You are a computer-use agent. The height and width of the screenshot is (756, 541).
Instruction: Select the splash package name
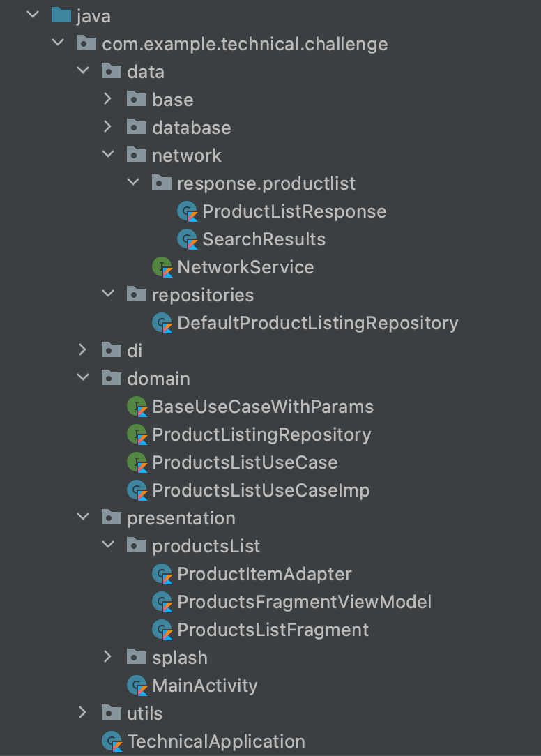click(180, 658)
